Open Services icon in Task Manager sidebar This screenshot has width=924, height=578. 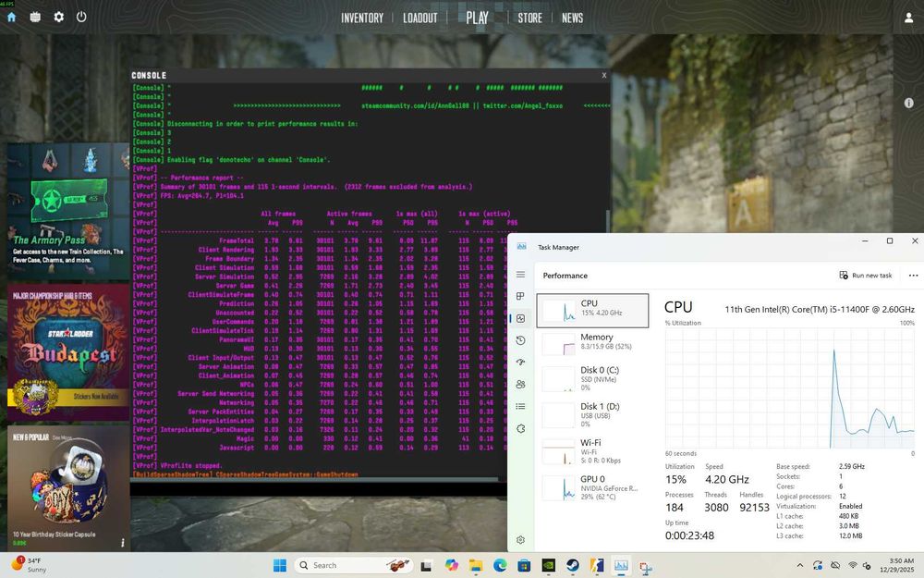tap(520, 429)
